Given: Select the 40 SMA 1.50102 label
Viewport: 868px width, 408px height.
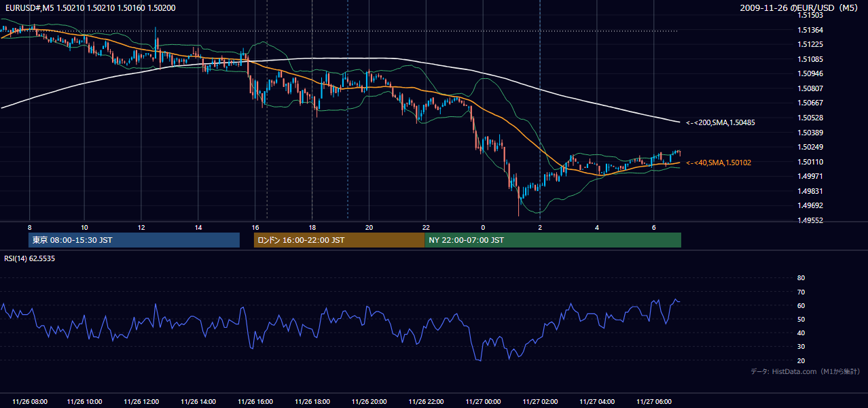Looking at the screenshot, I should click(x=718, y=163).
